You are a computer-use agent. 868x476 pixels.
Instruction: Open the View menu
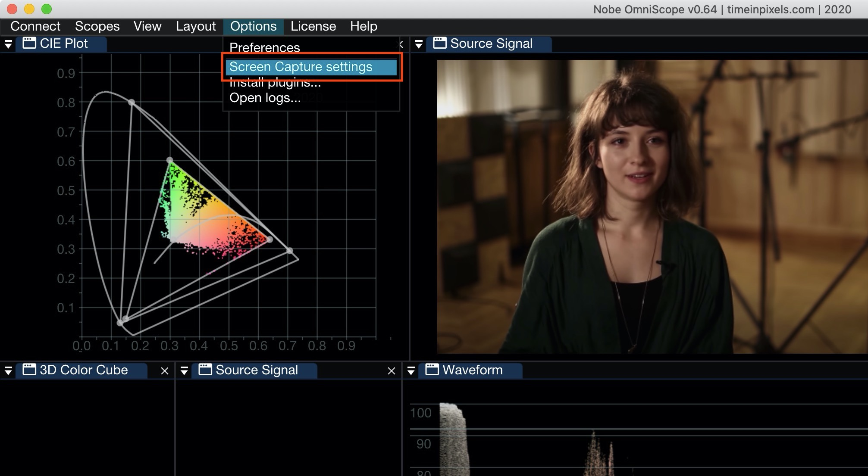[x=147, y=26]
